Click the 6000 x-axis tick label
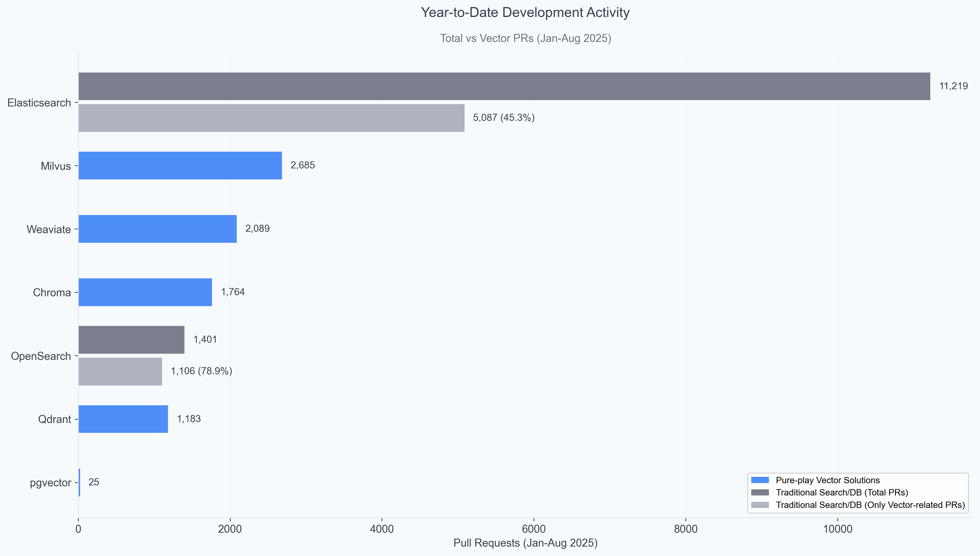 point(534,529)
